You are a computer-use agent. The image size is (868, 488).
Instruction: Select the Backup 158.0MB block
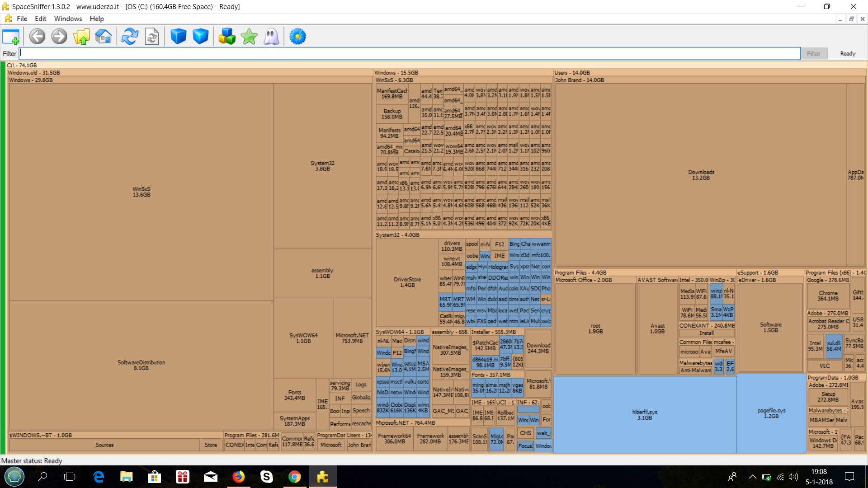point(392,114)
